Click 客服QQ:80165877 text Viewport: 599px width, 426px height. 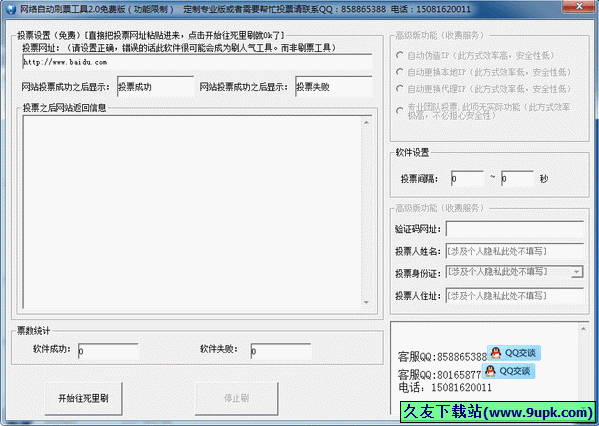(439, 374)
